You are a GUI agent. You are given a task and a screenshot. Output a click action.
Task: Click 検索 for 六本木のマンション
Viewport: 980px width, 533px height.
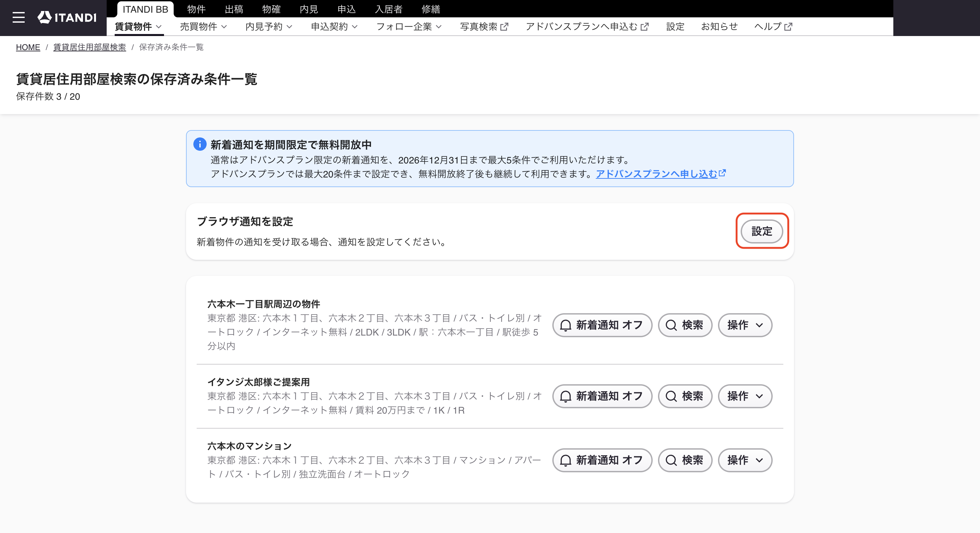point(685,460)
